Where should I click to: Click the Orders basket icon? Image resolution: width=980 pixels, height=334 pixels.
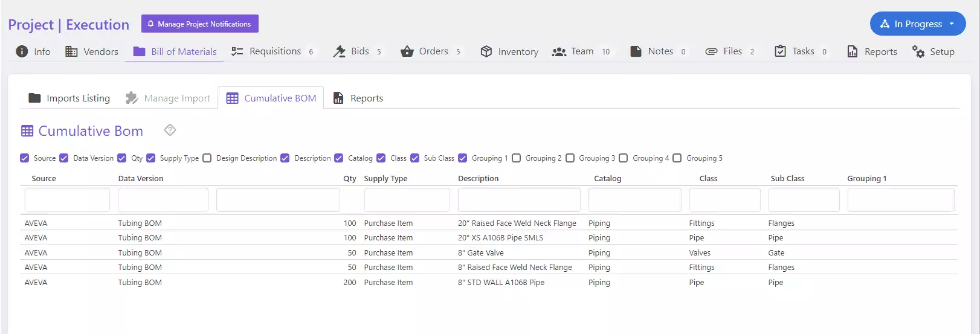[x=407, y=51]
